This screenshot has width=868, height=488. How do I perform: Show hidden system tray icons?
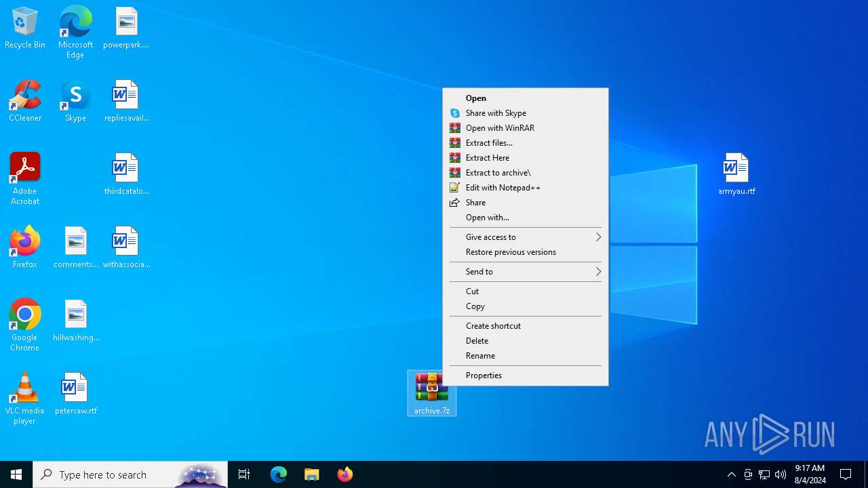(731, 474)
